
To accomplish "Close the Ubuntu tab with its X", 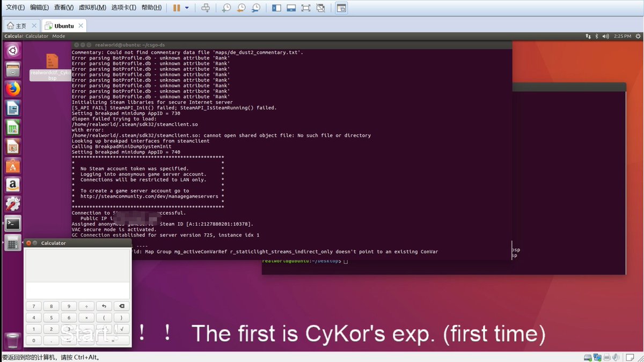I will [x=81, y=26].
